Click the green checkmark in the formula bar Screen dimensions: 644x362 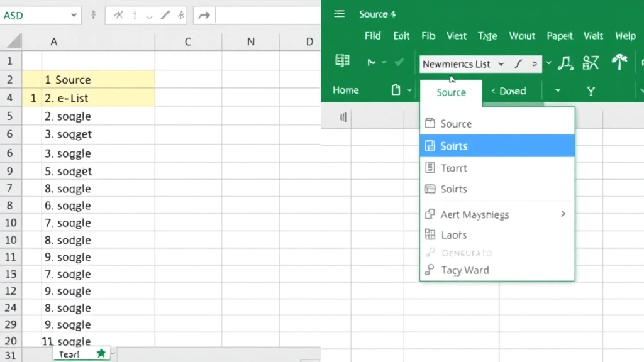[399, 63]
